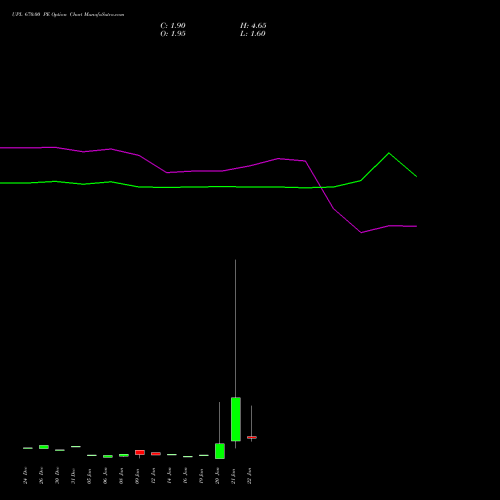Viewport: 500px width, 500px height.
Task: Click the '16 Jan' date label
Action: pyautogui.click(x=186, y=476)
